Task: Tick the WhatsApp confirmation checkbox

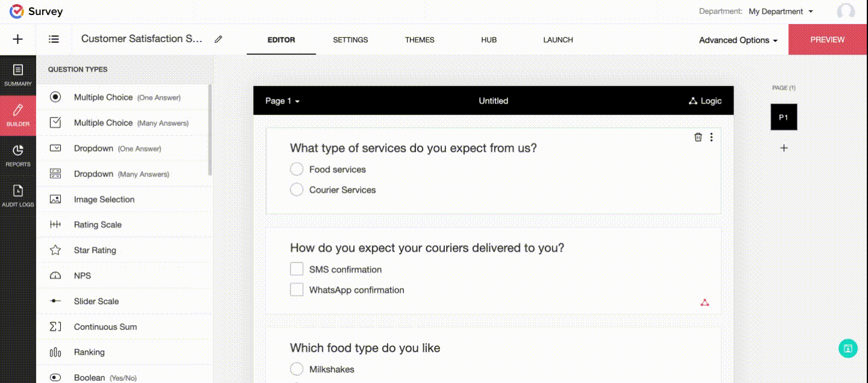Action: tap(297, 290)
